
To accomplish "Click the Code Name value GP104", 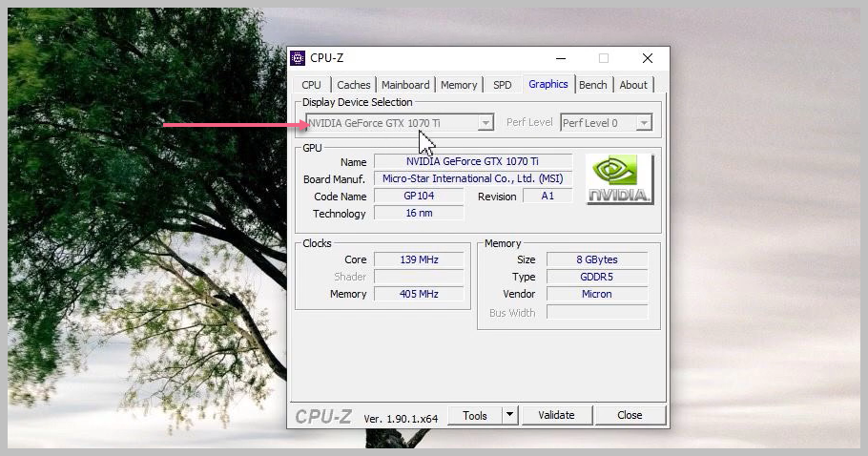I will point(419,196).
